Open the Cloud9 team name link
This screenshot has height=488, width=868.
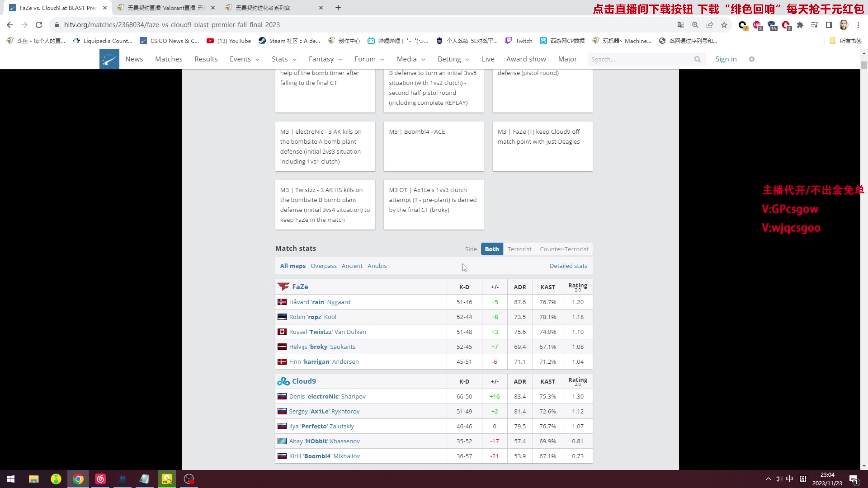click(304, 381)
